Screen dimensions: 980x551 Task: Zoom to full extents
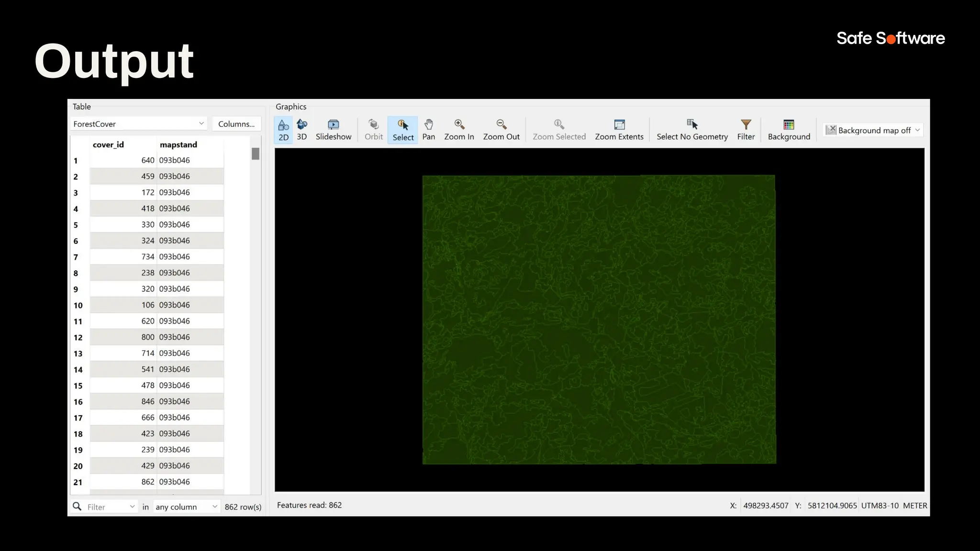[619, 130]
